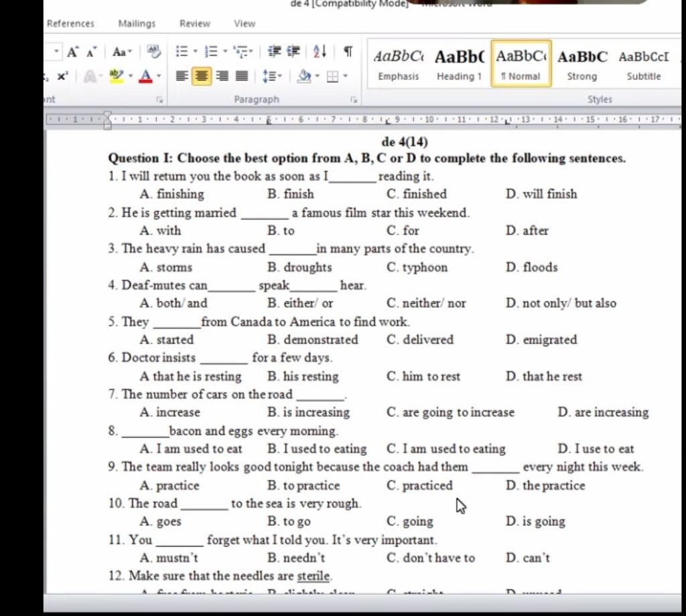Open the References tab
686x616 pixels.
click(x=70, y=23)
